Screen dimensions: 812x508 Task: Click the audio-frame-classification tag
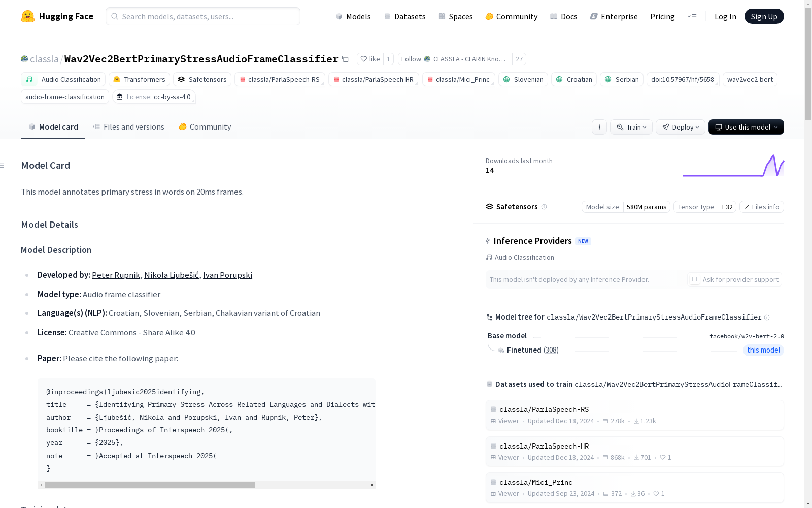pyautogui.click(x=65, y=97)
